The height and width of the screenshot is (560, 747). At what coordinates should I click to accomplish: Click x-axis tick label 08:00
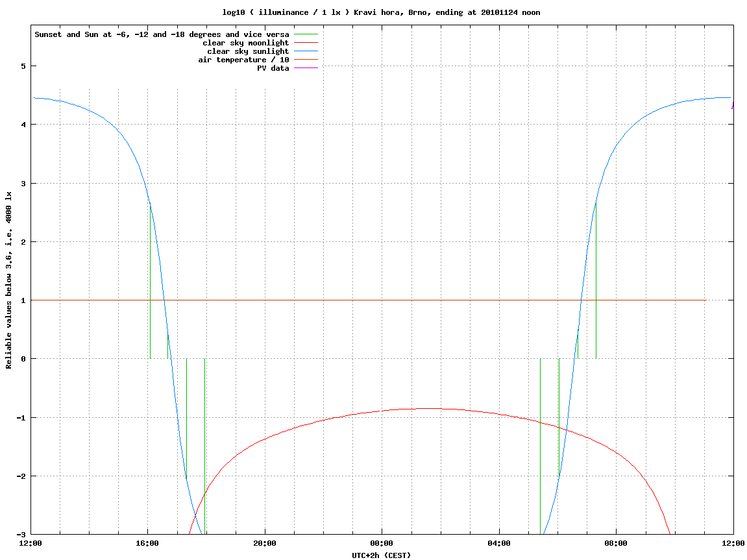point(616,543)
